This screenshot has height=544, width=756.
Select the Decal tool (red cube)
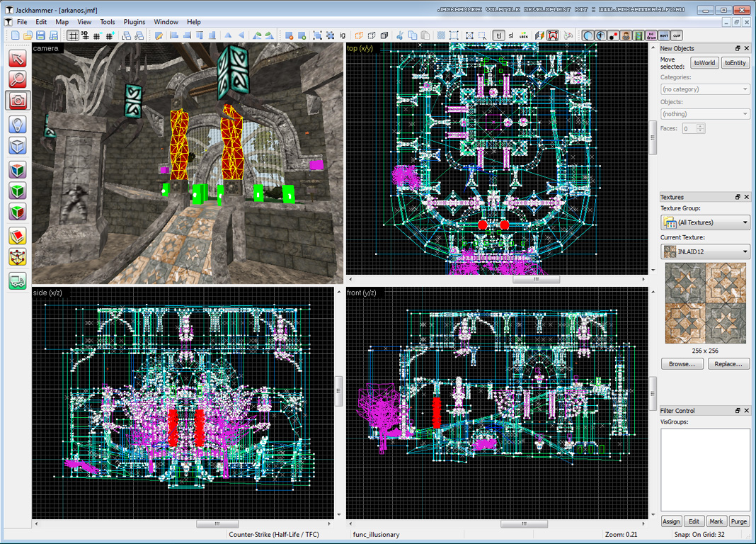pos(18,212)
